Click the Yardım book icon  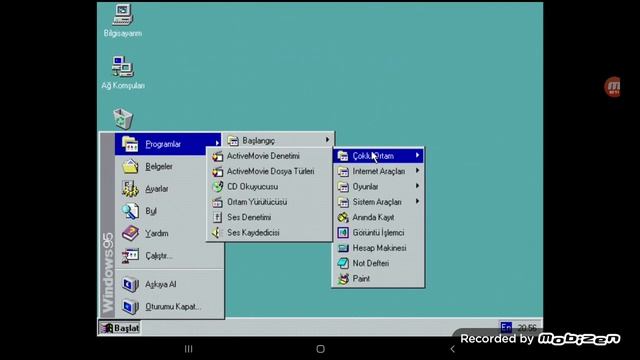click(130, 233)
